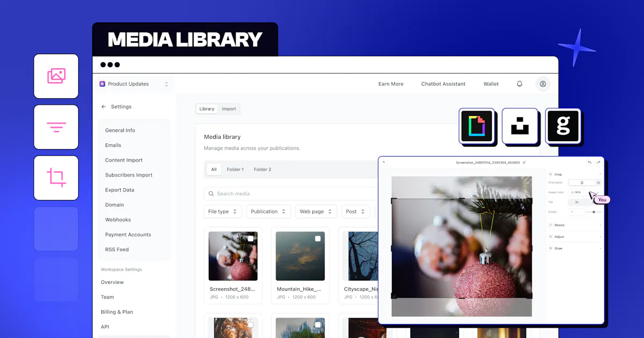The image size is (644, 338).
Task: Select the Folder 2 tab
Action: 262,170
